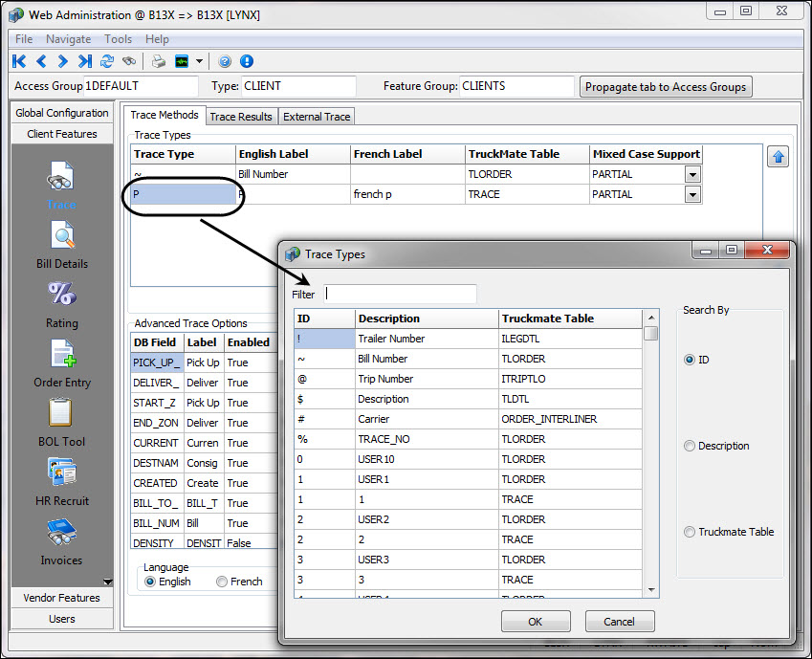Open the Bill Details client feature
The image size is (812, 659).
pos(62,243)
